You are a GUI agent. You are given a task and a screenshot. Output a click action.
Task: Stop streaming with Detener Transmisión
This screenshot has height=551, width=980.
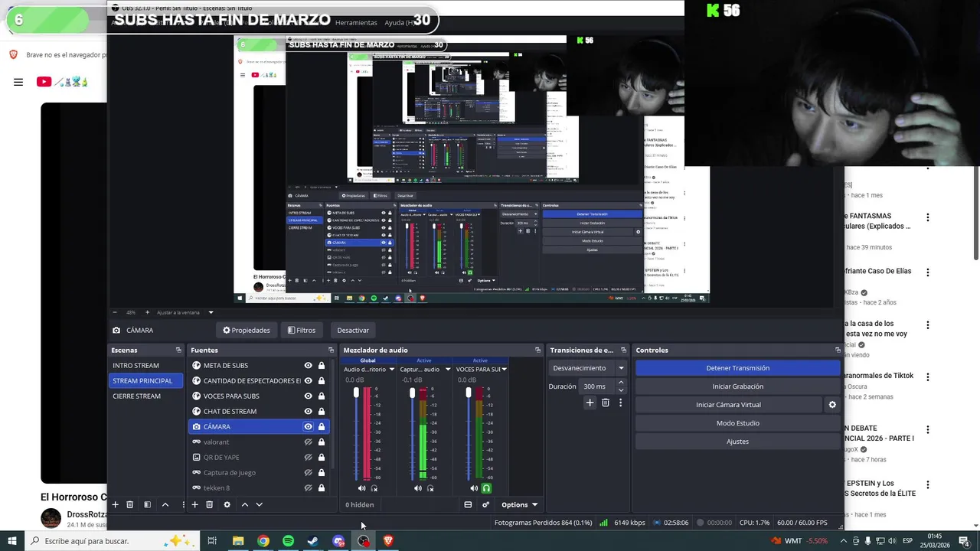(x=737, y=368)
